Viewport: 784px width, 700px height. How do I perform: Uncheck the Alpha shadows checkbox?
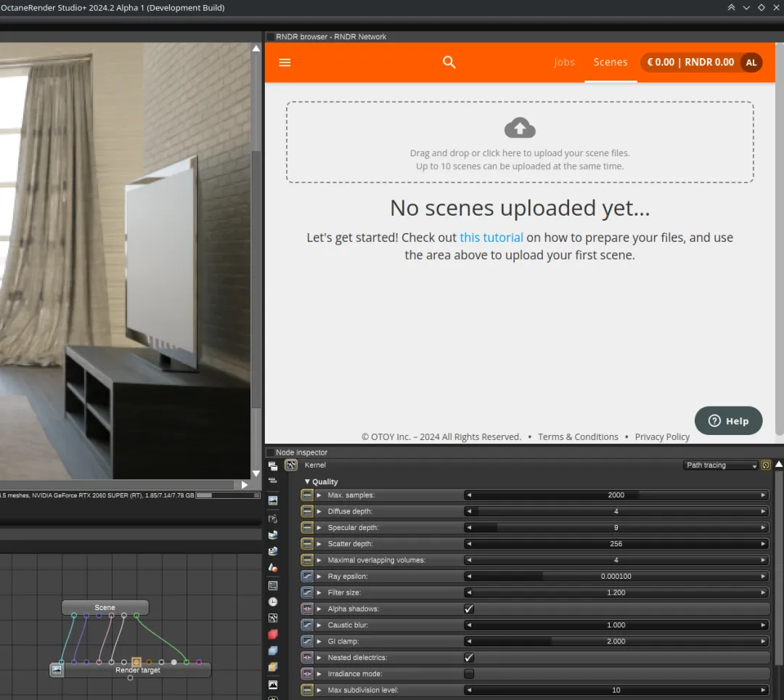pyautogui.click(x=469, y=609)
